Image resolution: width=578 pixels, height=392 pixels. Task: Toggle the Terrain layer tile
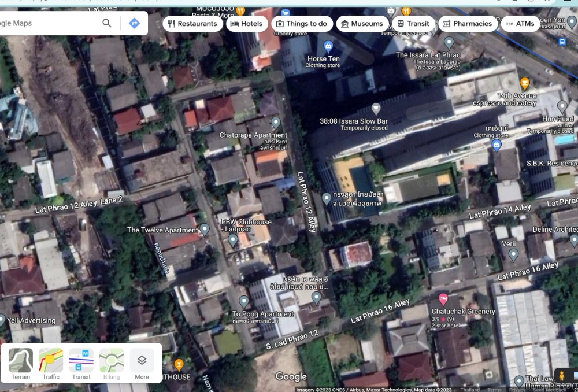coord(21,364)
